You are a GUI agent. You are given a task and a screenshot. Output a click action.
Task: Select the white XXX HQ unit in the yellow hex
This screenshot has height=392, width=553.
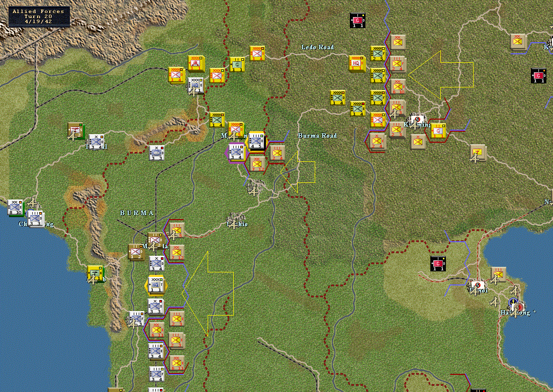pyautogui.click(x=155, y=285)
